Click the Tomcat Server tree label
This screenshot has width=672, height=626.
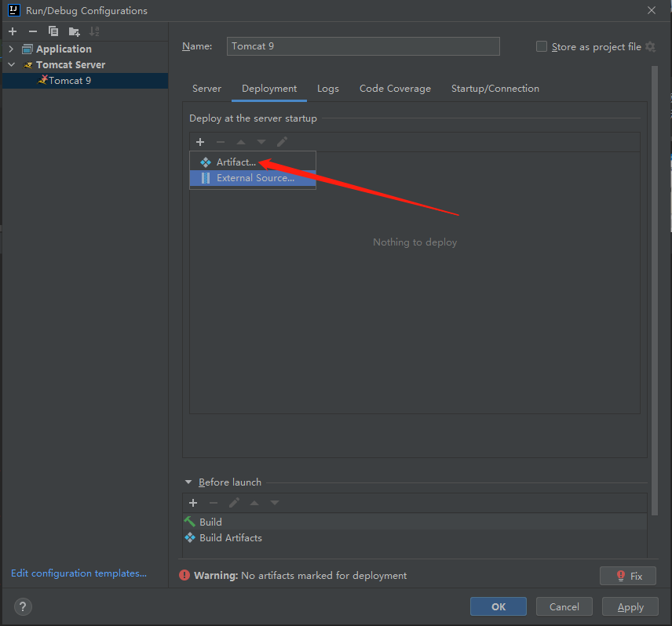click(x=71, y=64)
